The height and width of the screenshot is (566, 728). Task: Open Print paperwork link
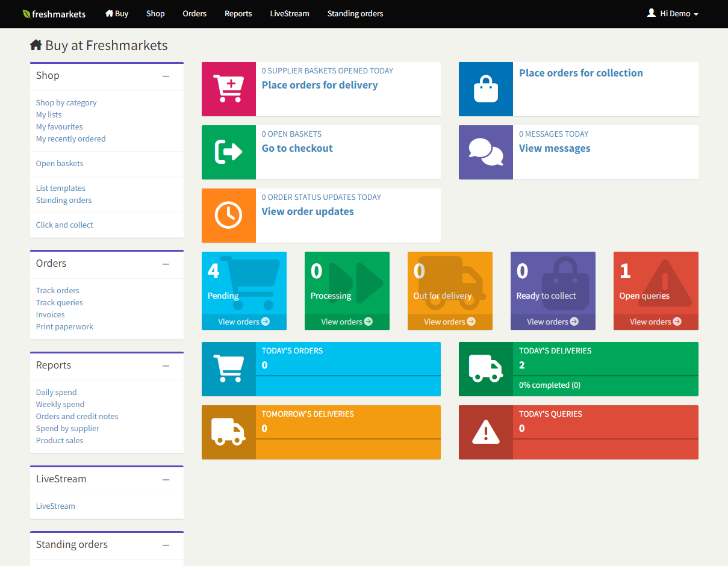point(65,326)
